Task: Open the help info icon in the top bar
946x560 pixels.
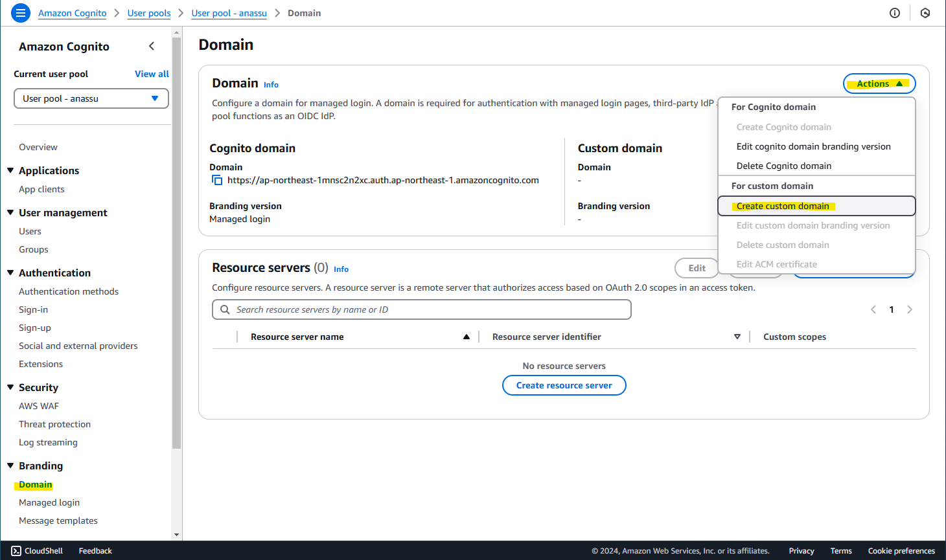Action: pyautogui.click(x=895, y=13)
